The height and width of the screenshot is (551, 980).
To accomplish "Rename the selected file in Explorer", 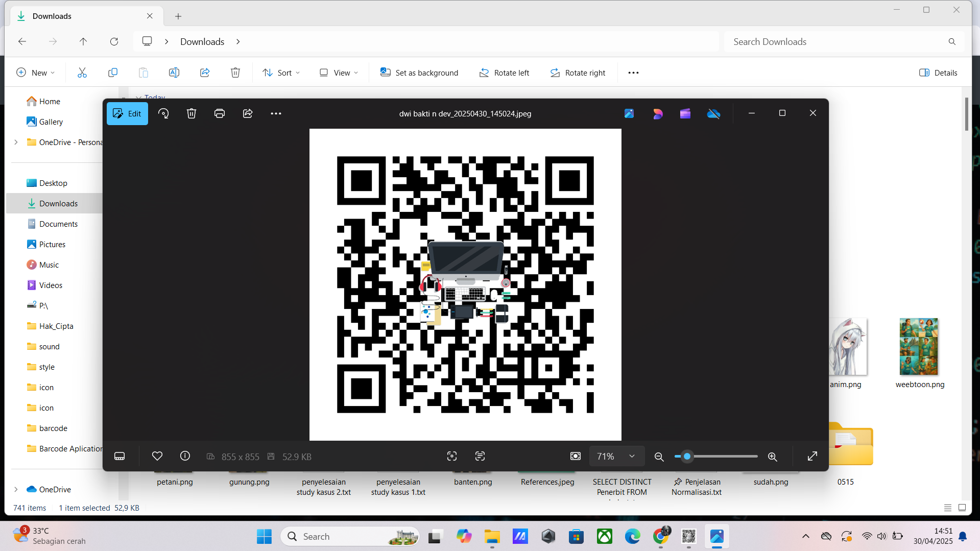I will click(x=174, y=73).
